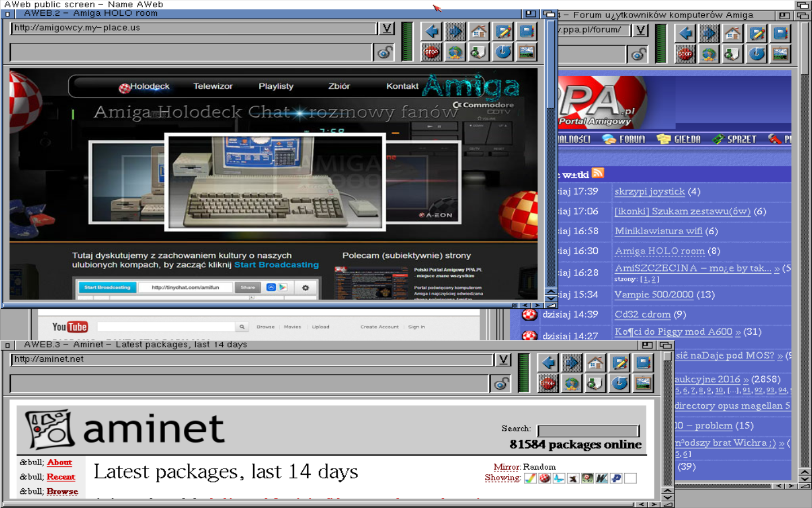The width and height of the screenshot is (812, 508).
Task: Add page to hotlist in AWEB.2 window
Action: [x=503, y=32]
